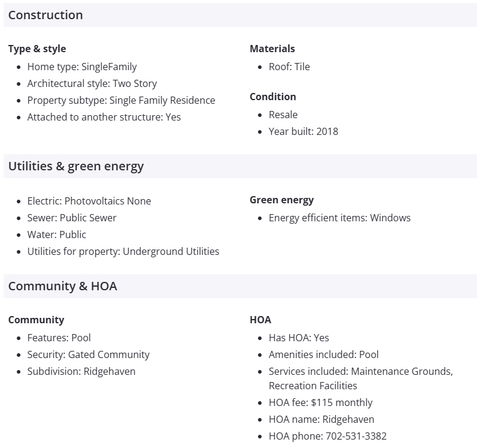The width and height of the screenshot is (483, 448).
Task: Select the Subdivision: Ridgehaven entry
Action: [x=81, y=371]
